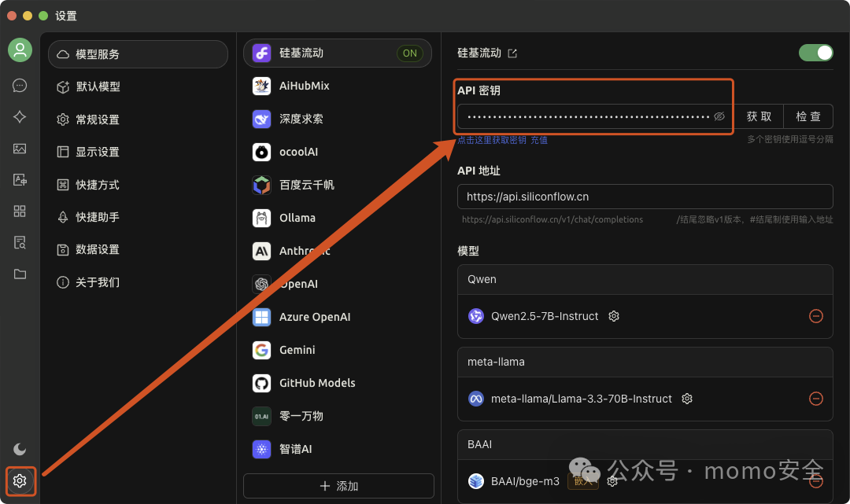Remove the Qwen2.5-7B-Instruct model
The height and width of the screenshot is (504, 850).
(816, 316)
